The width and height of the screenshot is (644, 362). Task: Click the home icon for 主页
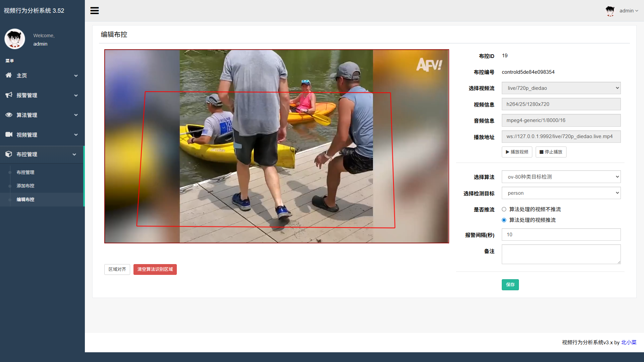[x=9, y=75]
